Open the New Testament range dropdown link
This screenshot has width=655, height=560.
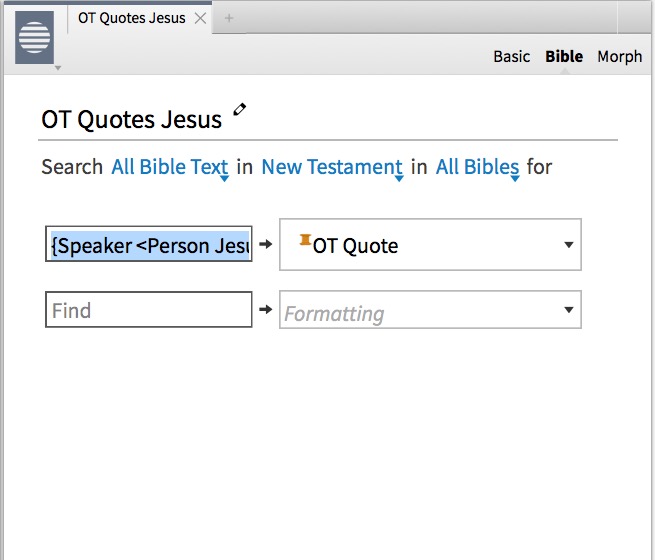[331, 167]
